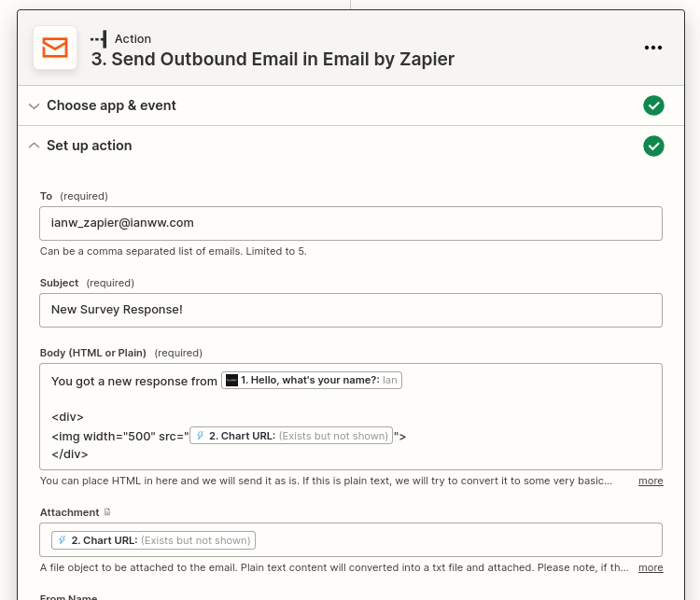The image size is (700, 600).
Task: Open 'more' link under Attachment description
Action: click(651, 567)
